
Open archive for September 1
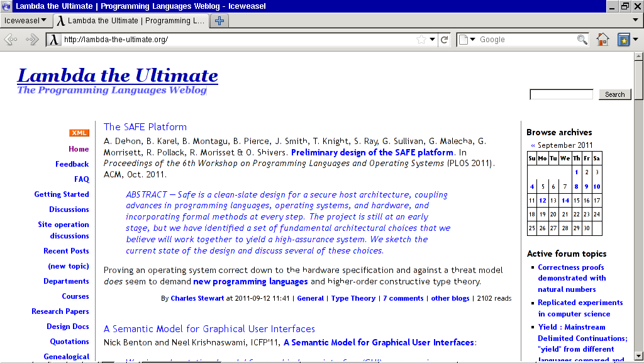(x=577, y=172)
